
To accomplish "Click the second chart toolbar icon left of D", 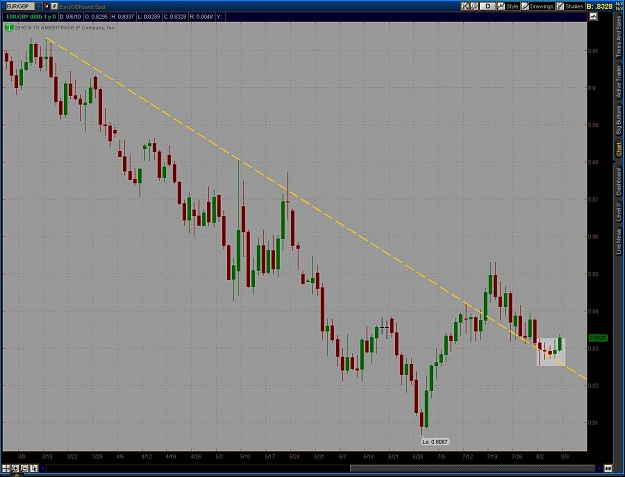I will [x=474, y=6].
